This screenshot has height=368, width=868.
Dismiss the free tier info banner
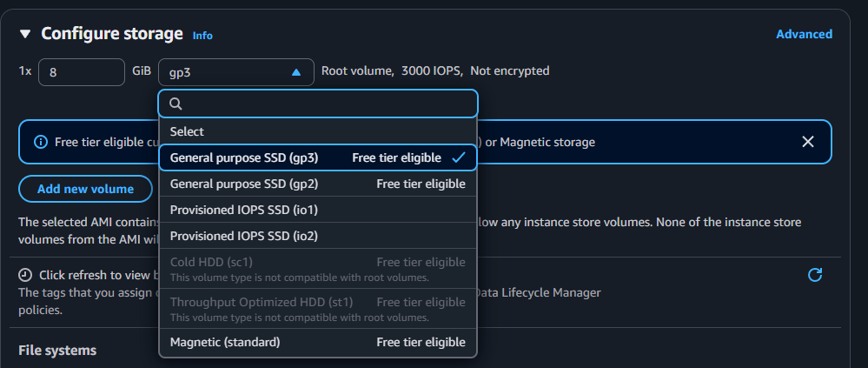[808, 142]
